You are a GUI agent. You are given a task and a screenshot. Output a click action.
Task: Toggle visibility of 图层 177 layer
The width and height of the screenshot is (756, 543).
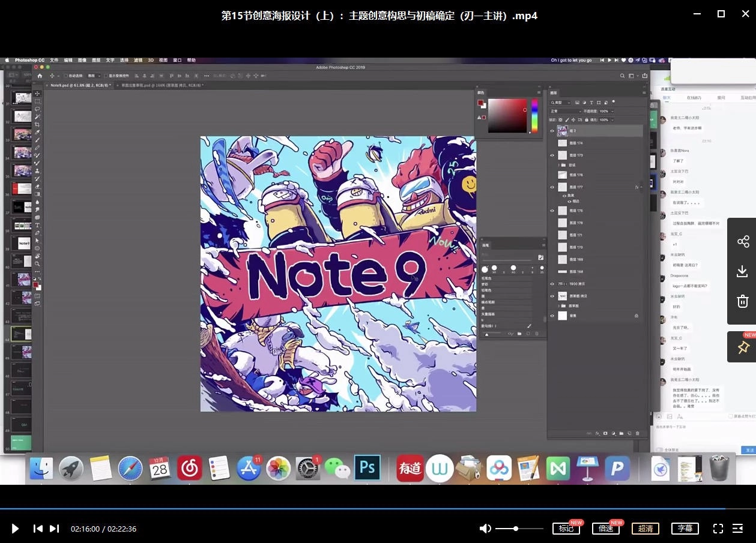click(552, 187)
